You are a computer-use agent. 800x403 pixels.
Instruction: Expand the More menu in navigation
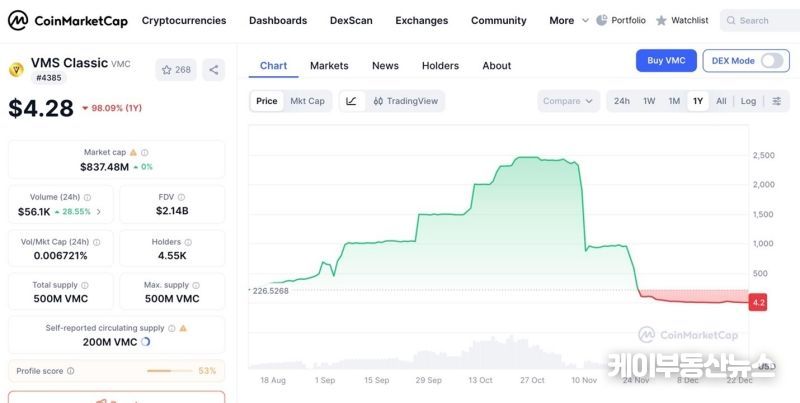(567, 20)
